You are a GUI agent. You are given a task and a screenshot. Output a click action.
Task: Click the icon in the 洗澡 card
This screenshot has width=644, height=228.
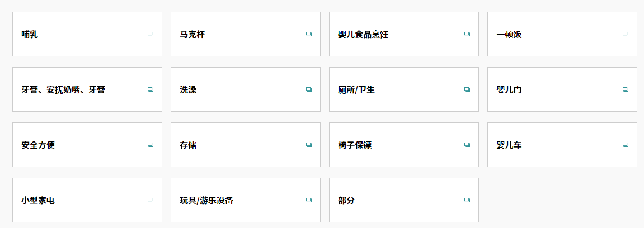[x=309, y=89]
